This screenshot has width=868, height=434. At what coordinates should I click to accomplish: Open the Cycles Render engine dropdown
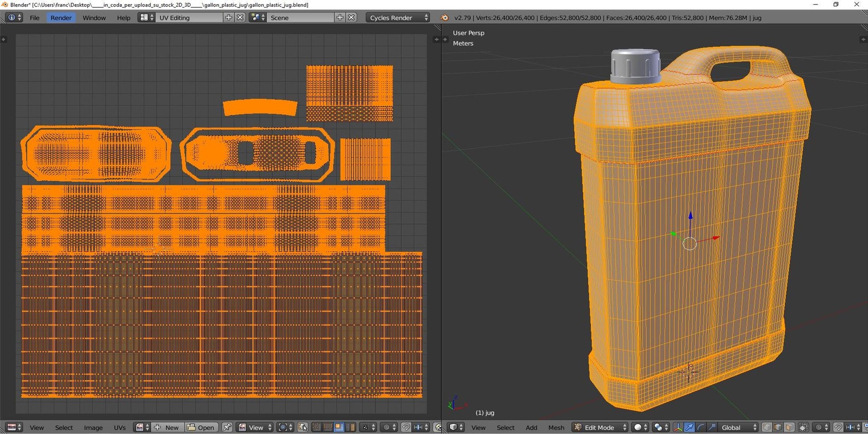(x=398, y=18)
